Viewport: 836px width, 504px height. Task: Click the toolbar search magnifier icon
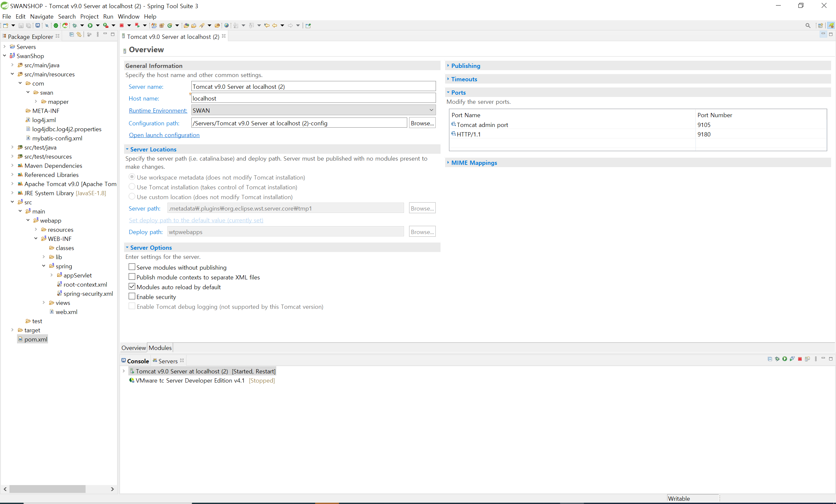click(808, 25)
